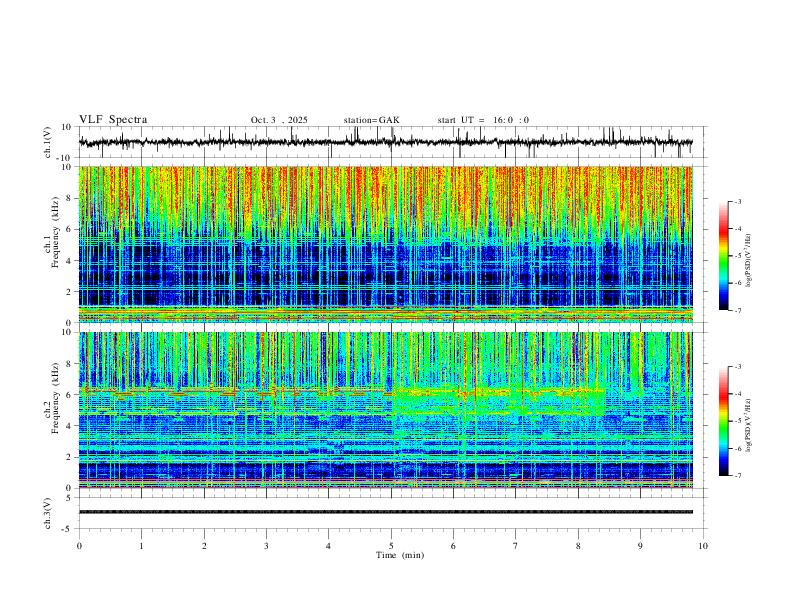The image size is (792, 612).
Task: Click the ch.1 "Frequency (kHz)" axis label
Action: coord(56,232)
